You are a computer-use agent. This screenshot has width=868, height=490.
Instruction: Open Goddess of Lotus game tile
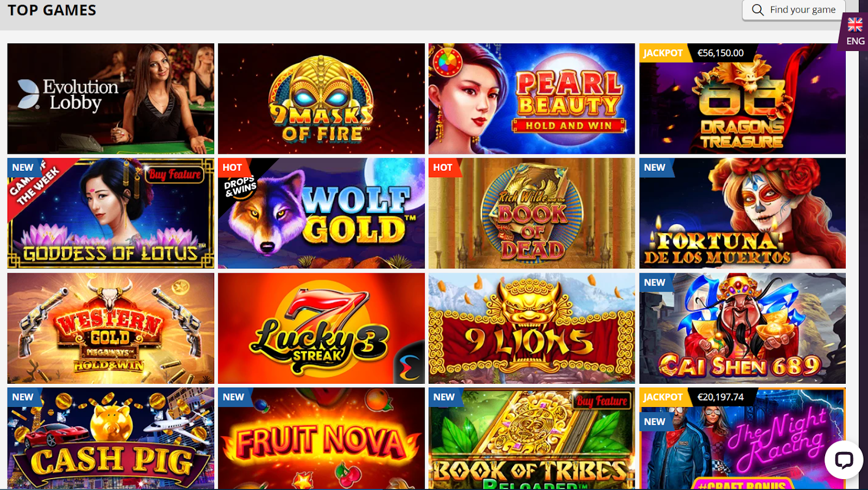pyautogui.click(x=111, y=213)
